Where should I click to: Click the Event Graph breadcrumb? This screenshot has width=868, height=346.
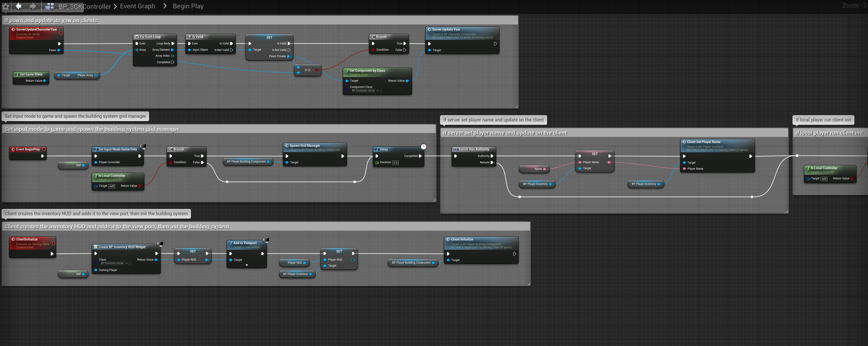point(137,6)
